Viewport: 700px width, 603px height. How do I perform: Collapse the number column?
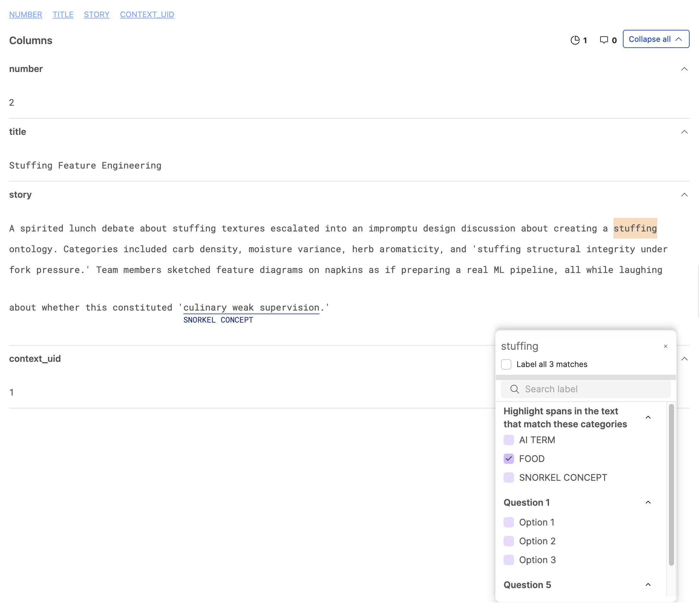tap(684, 69)
